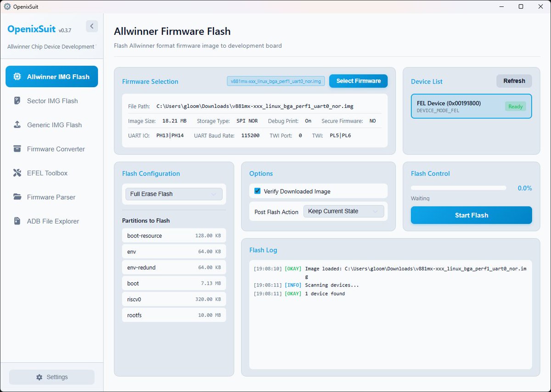Image resolution: width=551 pixels, height=392 pixels.
Task: Click the file icon beside ADB File Explorer
Action: click(x=17, y=221)
